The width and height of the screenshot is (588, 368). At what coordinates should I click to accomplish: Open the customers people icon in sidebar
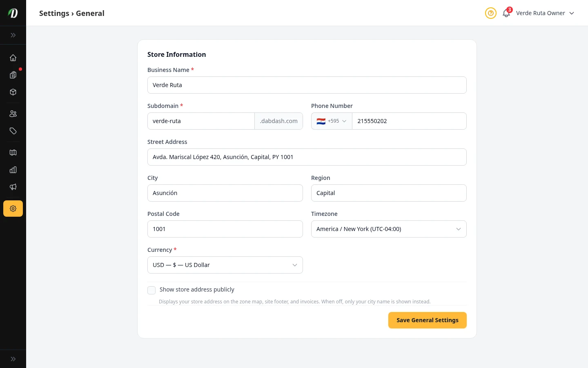point(13,114)
